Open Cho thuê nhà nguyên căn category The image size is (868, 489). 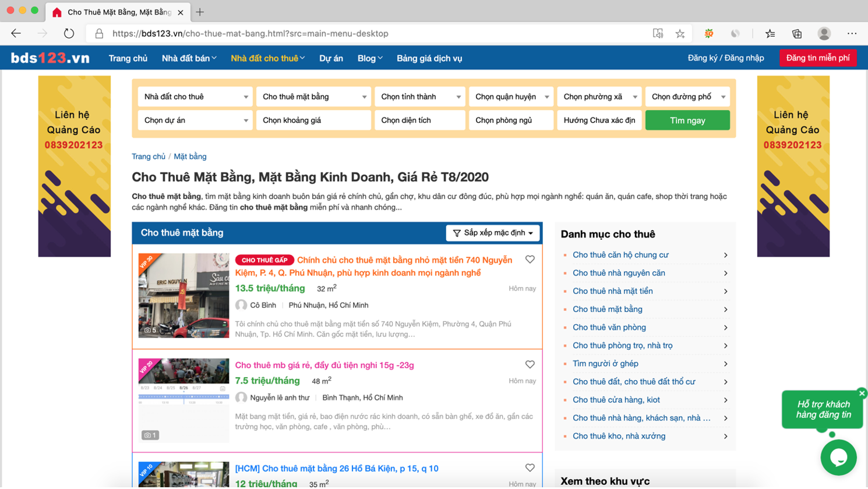(619, 273)
